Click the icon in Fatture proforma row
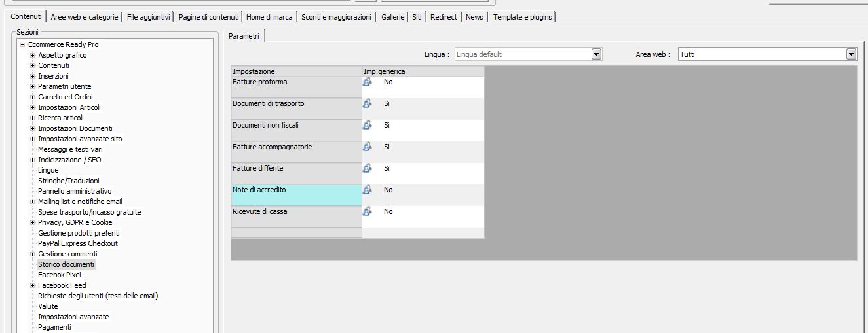 tap(368, 82)
